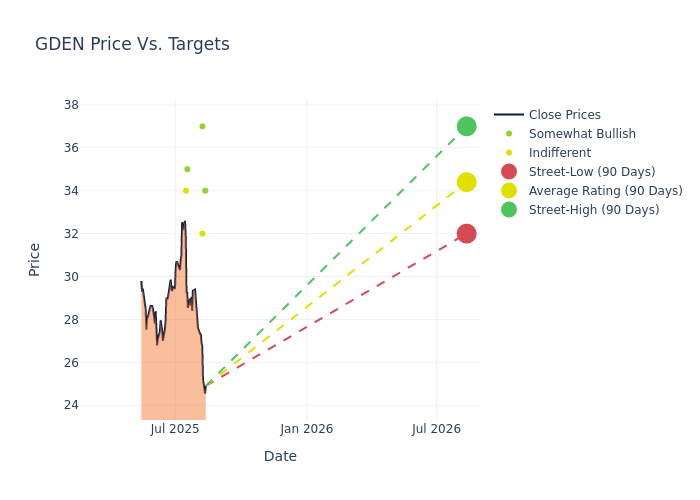Screen dimensions: 700x500
Task: Toggle Indifferent legend entry
Action: point(559,153)
